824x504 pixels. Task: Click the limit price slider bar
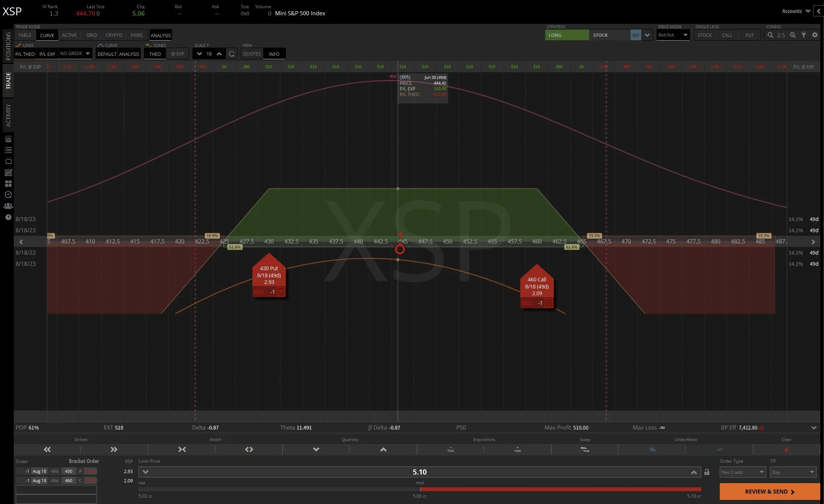[x=419, y=489]
